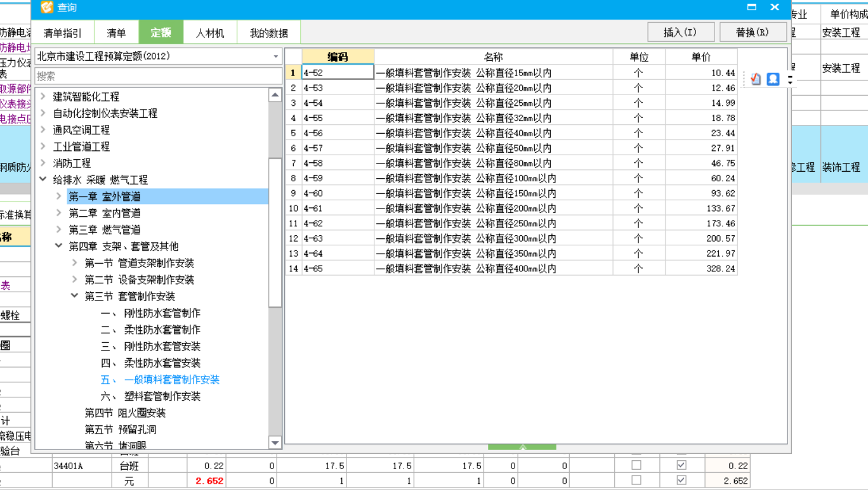Select tree item 五、一般填料套管制作安装
This screenshot has height=490, width=868.
click(x=160, y=380)
